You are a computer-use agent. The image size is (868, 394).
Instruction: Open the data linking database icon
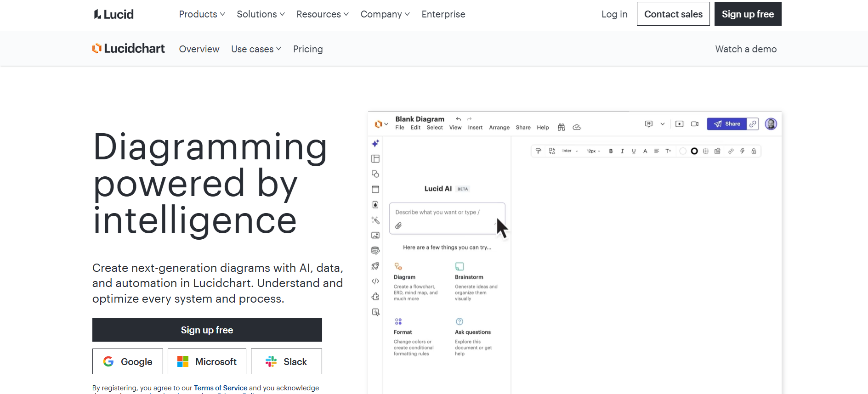tap(375, 251)
